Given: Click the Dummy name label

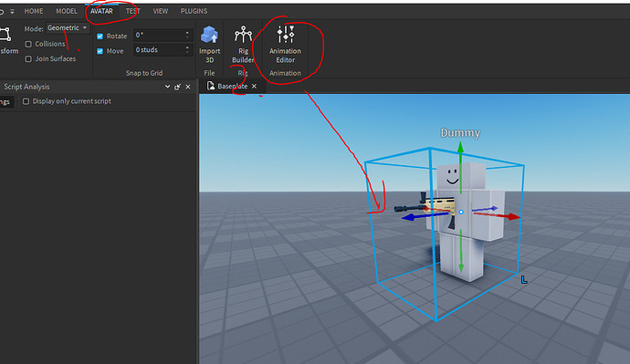Looking at the screenshot, I should pyautogui.click(x=460, y=133).
